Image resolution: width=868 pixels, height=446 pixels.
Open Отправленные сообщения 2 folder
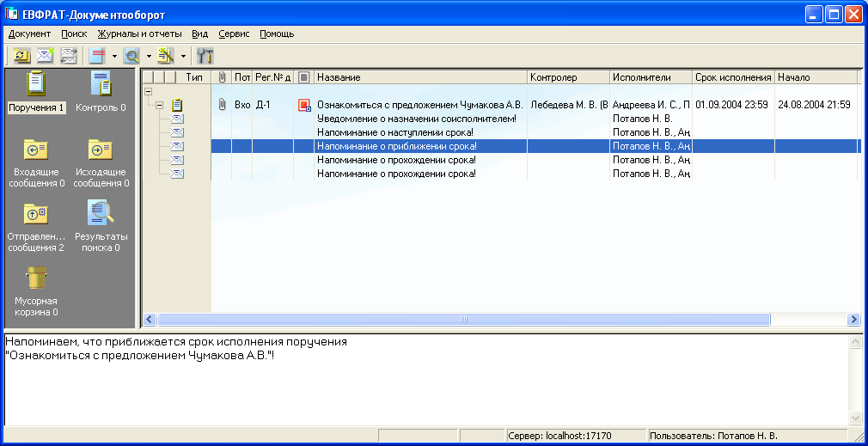point(37,227)
